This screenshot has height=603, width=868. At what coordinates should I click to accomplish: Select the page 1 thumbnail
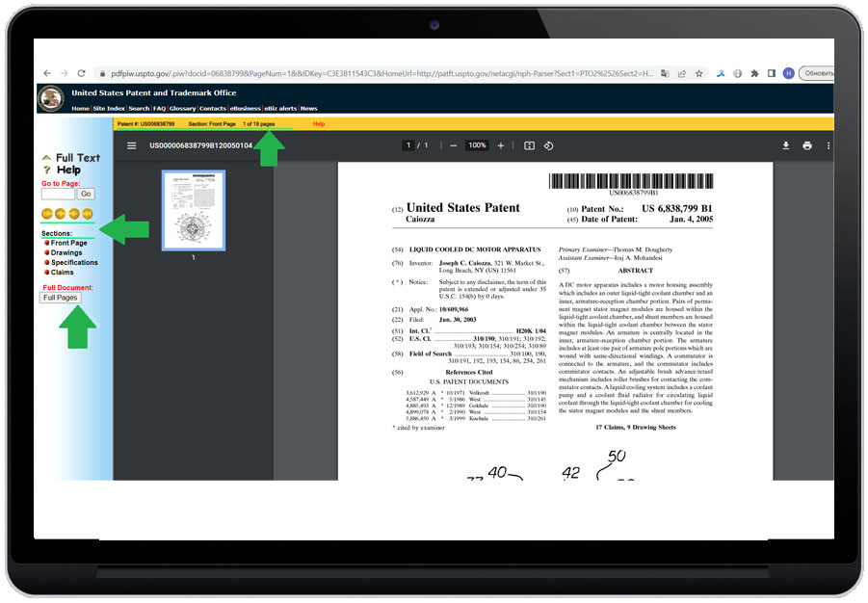pos(193,212)
